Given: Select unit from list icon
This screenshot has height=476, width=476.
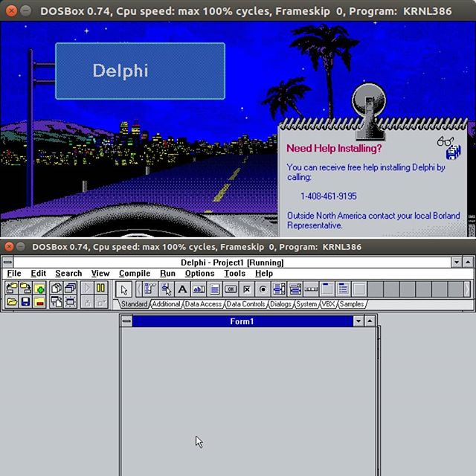Looking at the screenshot, I should (x=57, y=288).
